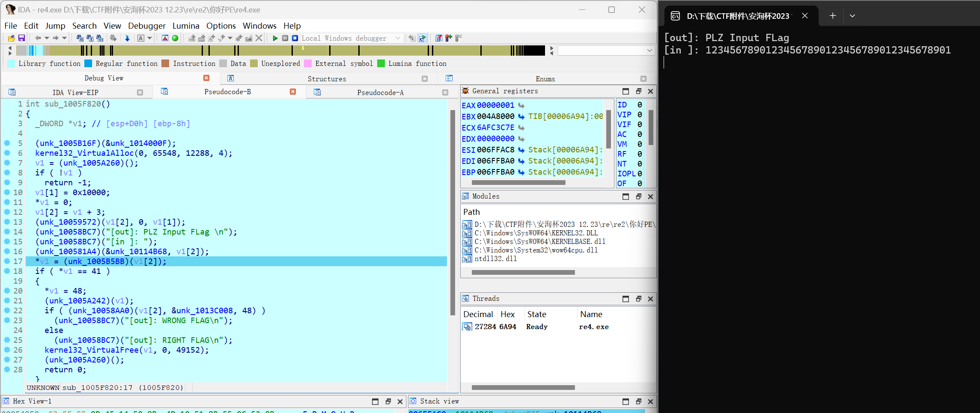Toggle breakpoint dot on line 14
This screenshot has height=413, width=980.
pyautogui.click(x=7, y=232)
